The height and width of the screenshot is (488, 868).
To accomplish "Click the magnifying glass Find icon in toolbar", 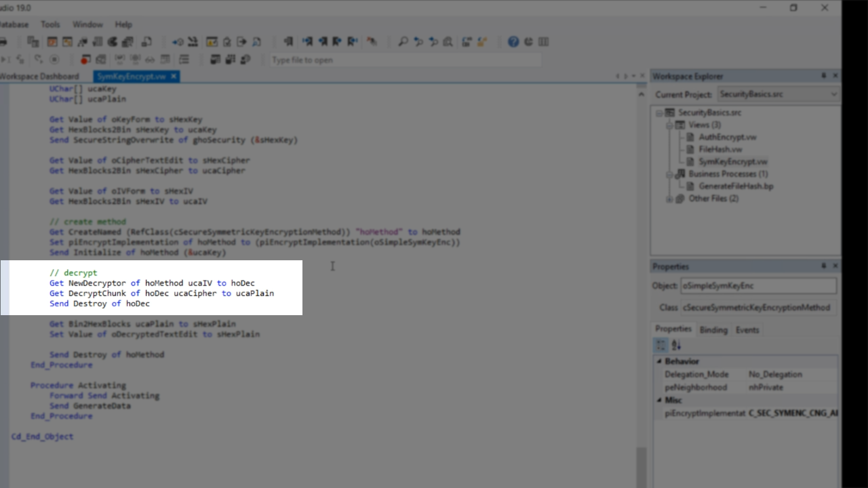I will (x=403, y=42).
